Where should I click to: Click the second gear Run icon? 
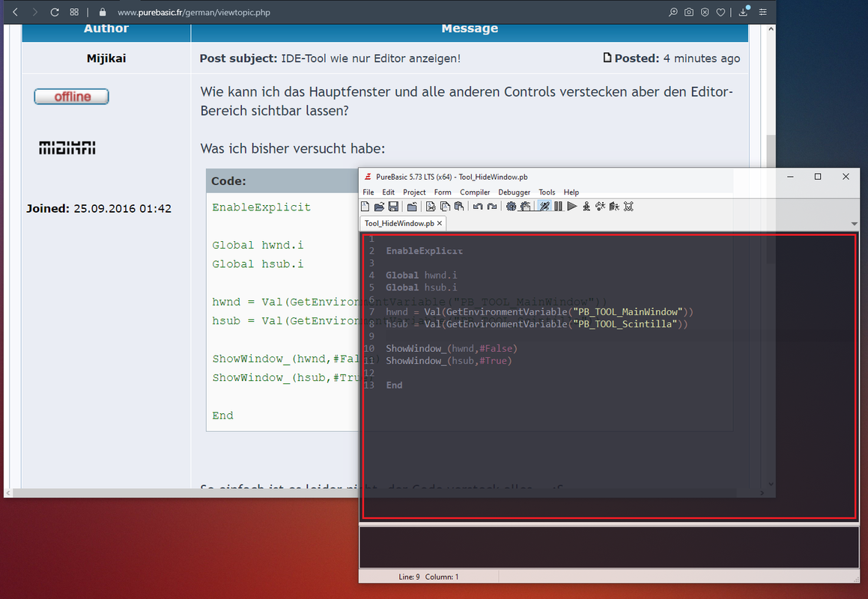click(x=525, y=207)
